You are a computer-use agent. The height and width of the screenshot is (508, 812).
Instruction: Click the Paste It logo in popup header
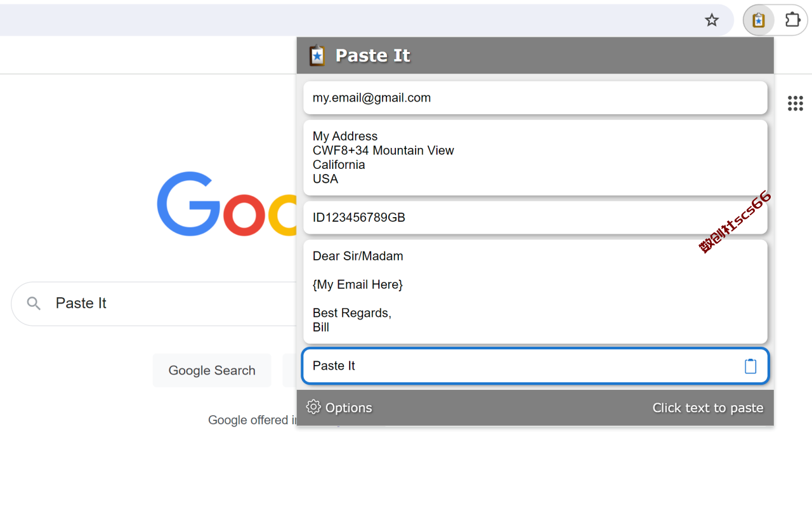[317, 55]
